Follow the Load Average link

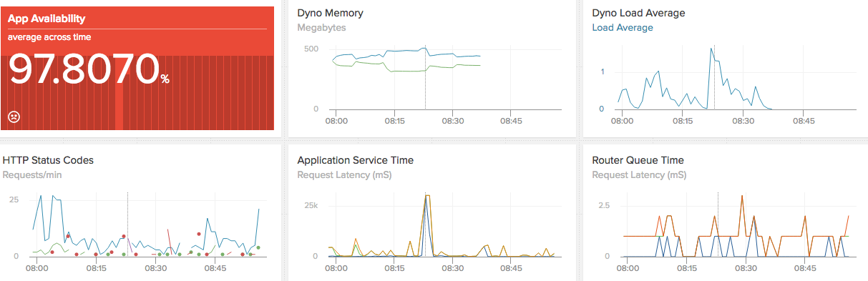click(x=623, y=28)
